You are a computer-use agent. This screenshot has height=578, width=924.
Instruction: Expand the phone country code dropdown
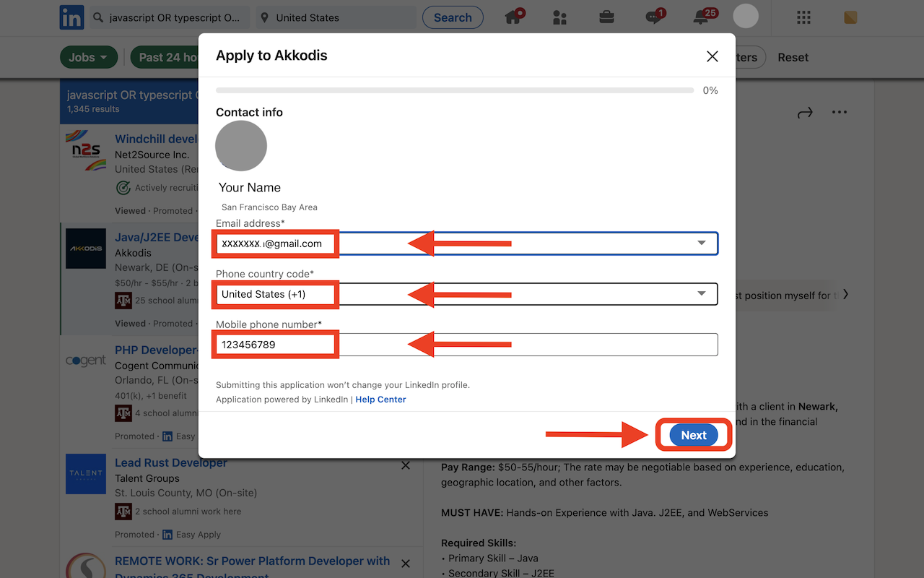tap(701, 294)
